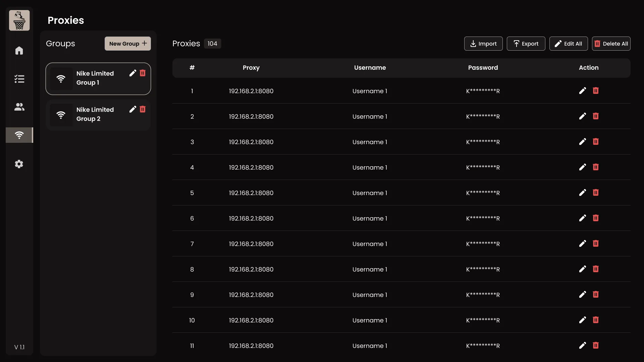644x362 pixels.
Task: Delete Nike Limited Group 1
Action: coord(143,73)
